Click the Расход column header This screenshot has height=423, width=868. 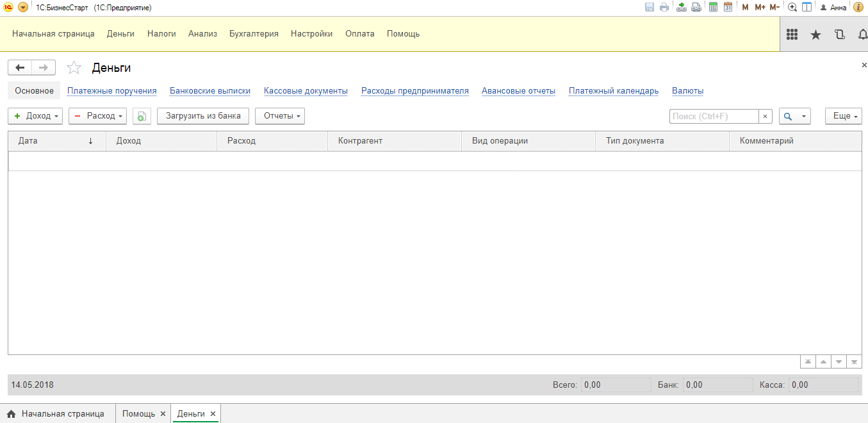click(x=272, y=141)
